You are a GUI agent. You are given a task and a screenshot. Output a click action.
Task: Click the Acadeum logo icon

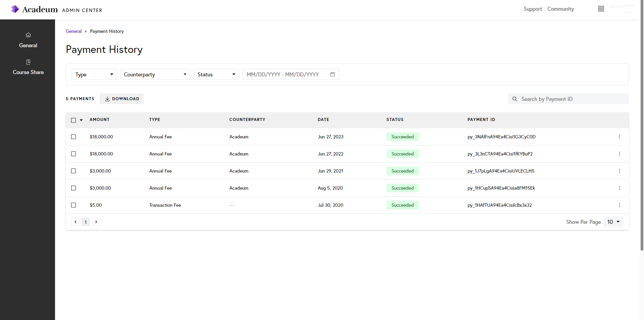pyautogui.click(x=15, y=9)
